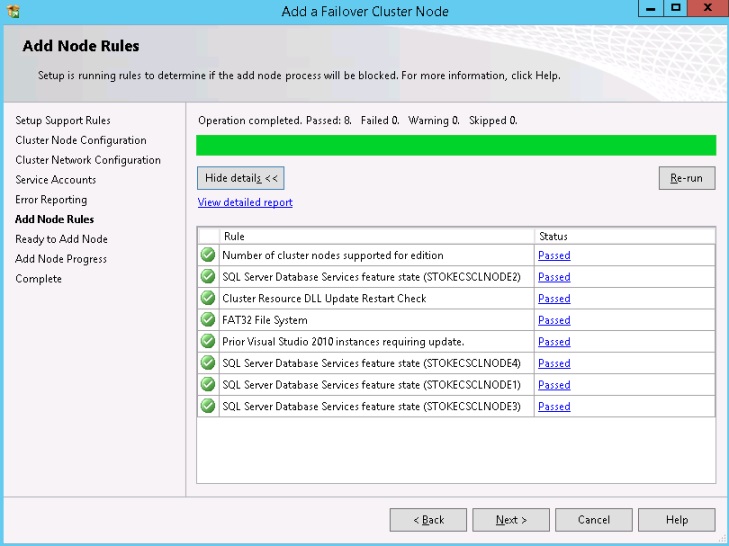Open the View detailed report link
This screenshot has height=546, width=729.
tap(245, 202)
